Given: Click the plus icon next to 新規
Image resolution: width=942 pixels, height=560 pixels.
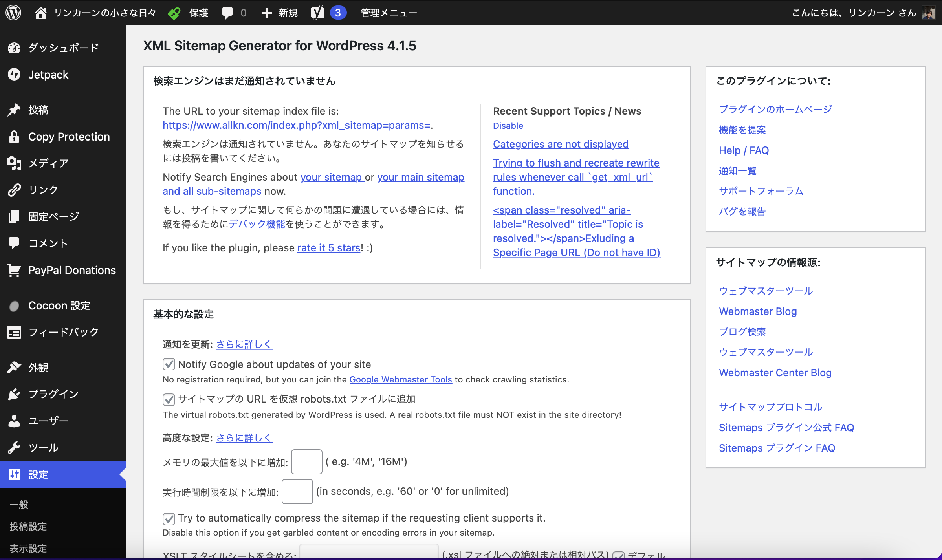Looking at the screenshot, I should [266, 13].
